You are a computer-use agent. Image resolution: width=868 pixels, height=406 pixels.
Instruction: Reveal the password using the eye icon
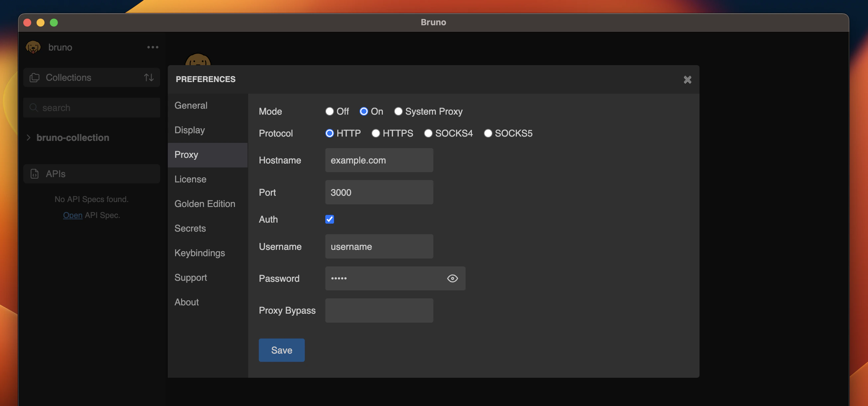[453, 278]
